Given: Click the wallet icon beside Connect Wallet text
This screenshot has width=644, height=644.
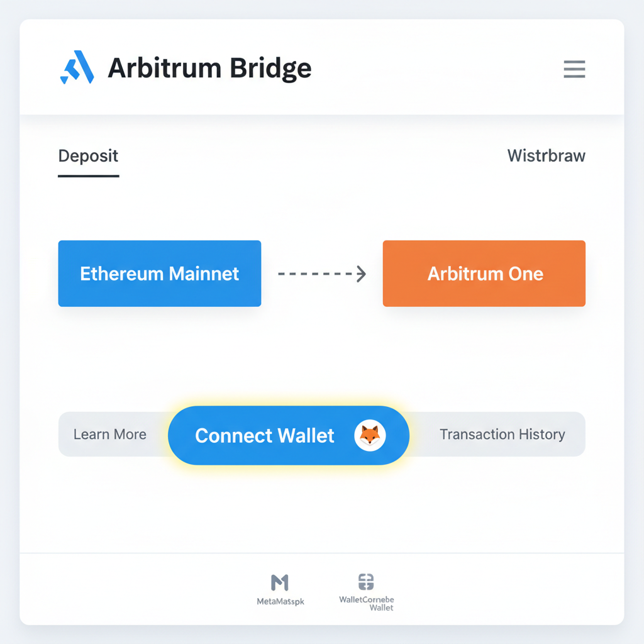Looking at the screenshot, I should pyautogui.click(x=371, y=435).
